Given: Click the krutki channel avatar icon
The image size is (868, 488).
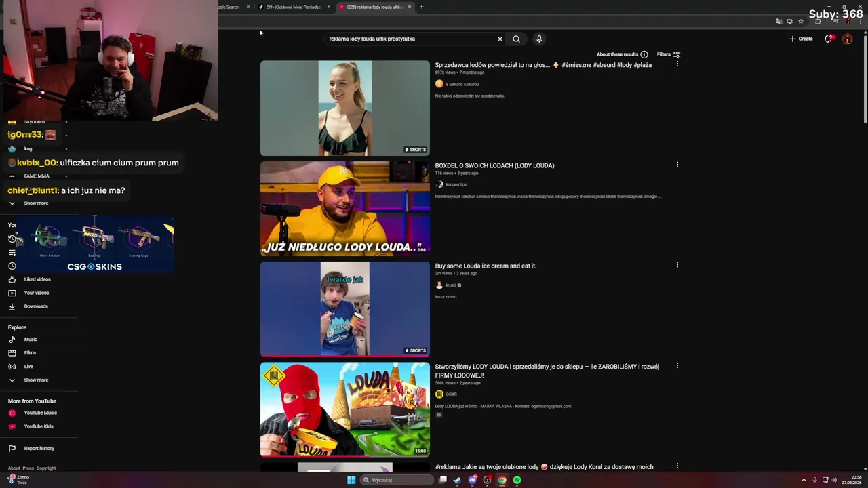Looking at the screenshot, I should click(x=439, y=285).
